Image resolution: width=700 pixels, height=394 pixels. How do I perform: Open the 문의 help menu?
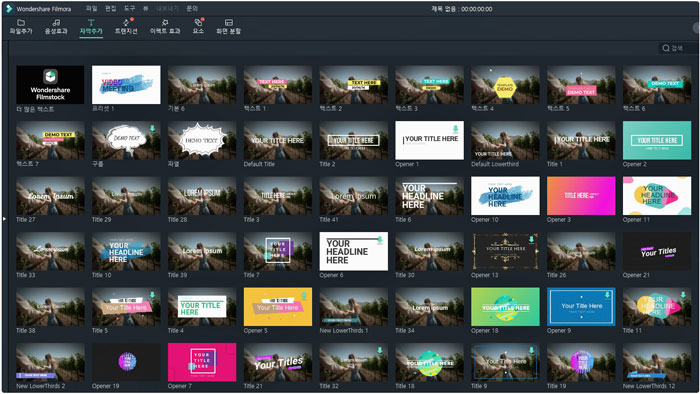tap(192, 8)
